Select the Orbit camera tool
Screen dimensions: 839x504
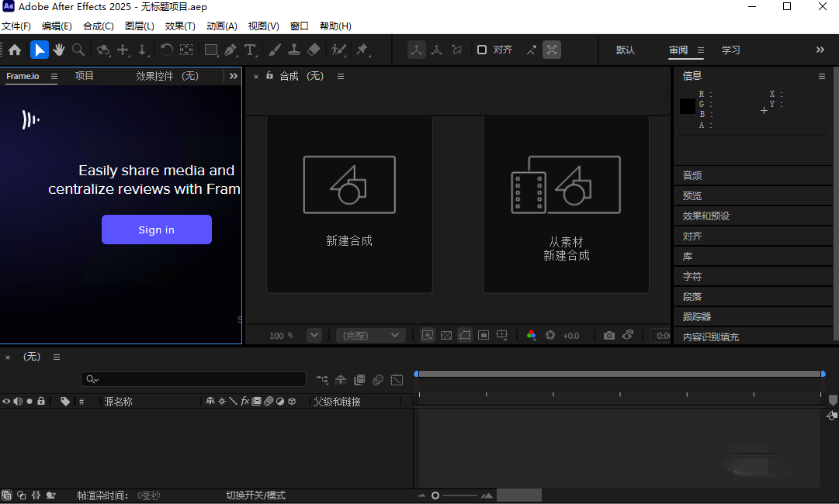point(102,50)
